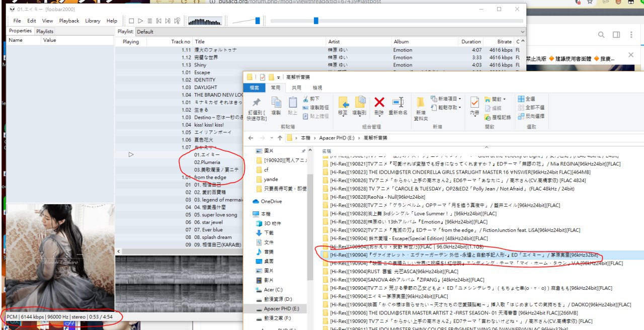This screenshot has height=330, width=644.
Task: Open the Playlist Default combo box
Action: pos(331,32)
